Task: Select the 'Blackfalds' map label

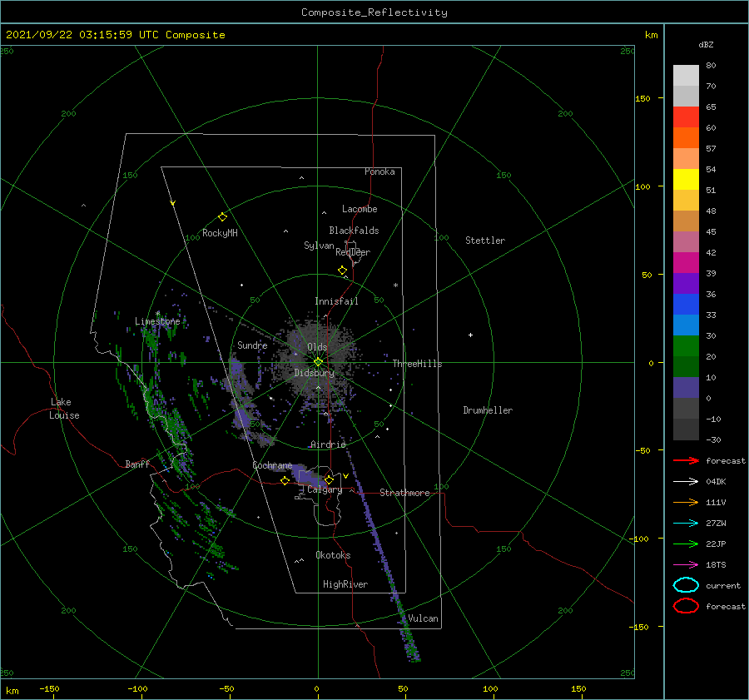Action: [x=354, y=231]
